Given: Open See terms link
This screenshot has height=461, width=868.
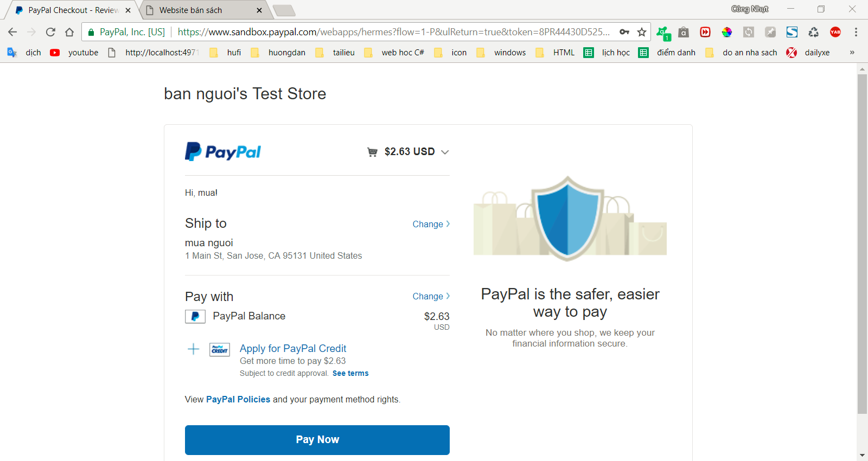Looking at the screenshot, I should 350,373.
